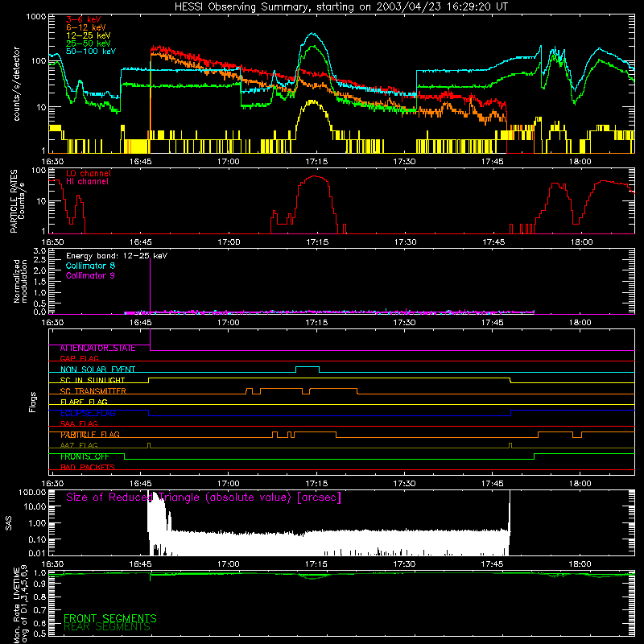Click the HESSI Observing Summary title text
Screen dimensions: 644x644
pos(341,7)
